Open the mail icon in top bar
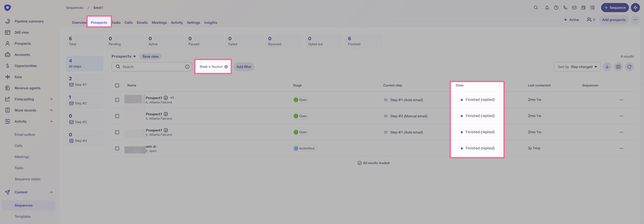 coord(574,8)
